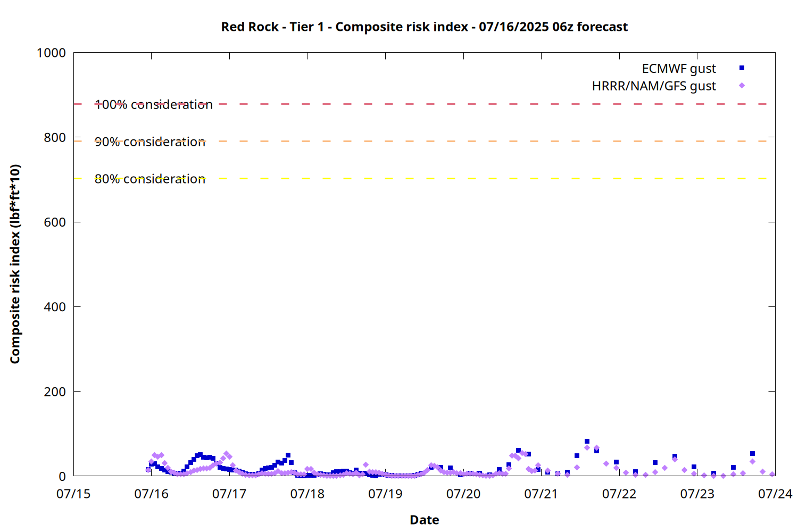The image size is (798, 532).
Task: Click the chart title Red Rock Tier 1
Action: [x=425, y=27]
